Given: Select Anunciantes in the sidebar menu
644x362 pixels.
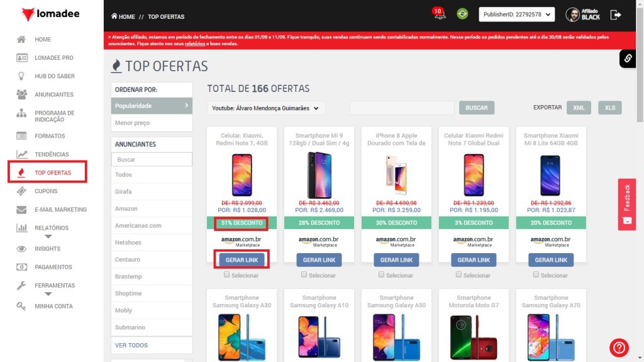Looking at the screenshot, I should [54, 94].
